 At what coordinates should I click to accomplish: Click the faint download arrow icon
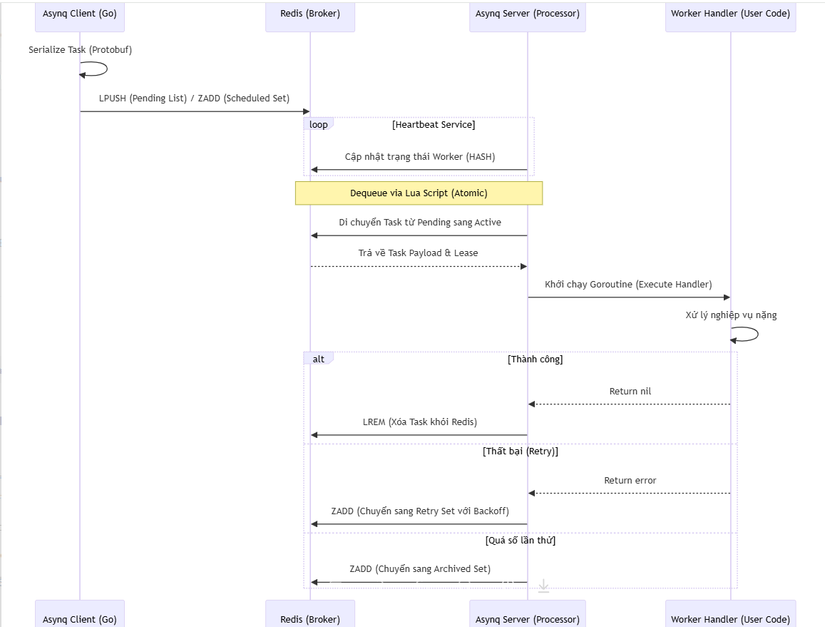click(x=543, y=586)
